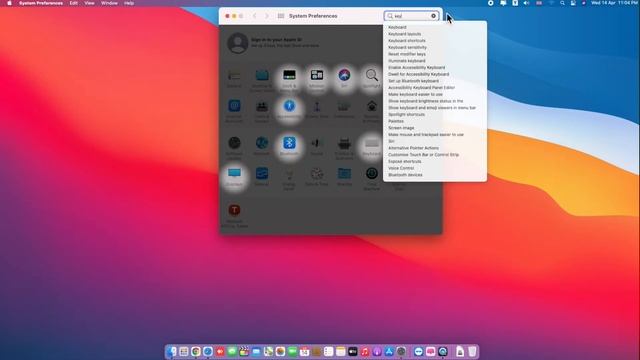Open the General preference pane

[x=234, y=76]
